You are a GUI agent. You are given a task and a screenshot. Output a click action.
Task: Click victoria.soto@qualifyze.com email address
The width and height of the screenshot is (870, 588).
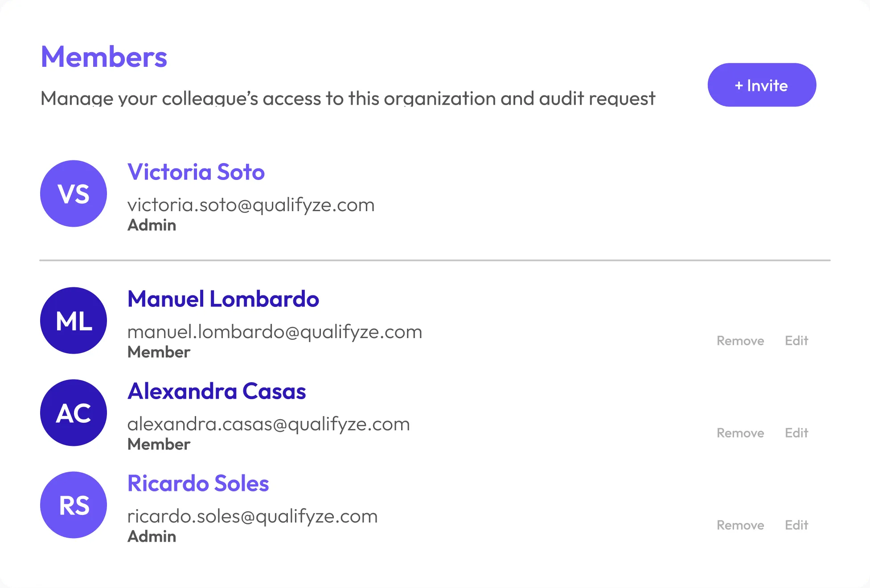coord(251,205)
